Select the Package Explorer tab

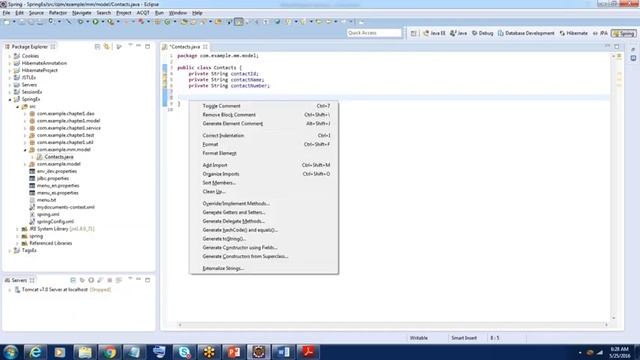[x=29, y=47]
